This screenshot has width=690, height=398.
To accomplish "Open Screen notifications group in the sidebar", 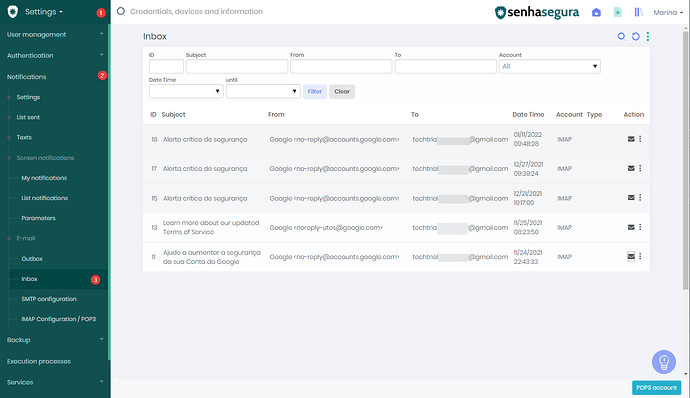I will (x=45, y=158).
